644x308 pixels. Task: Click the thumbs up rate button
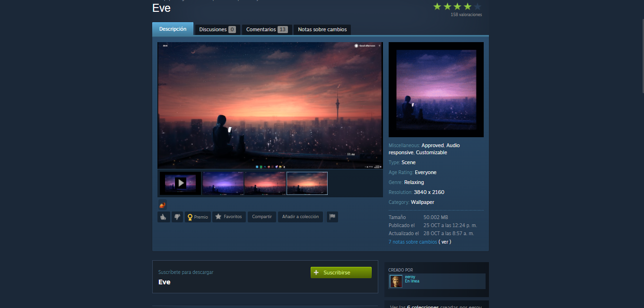164,217
